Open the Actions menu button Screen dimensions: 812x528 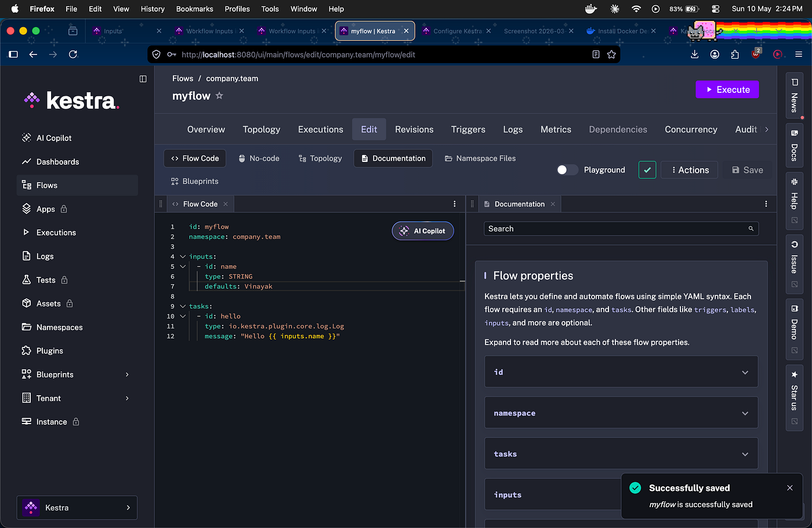coord(690,170)
